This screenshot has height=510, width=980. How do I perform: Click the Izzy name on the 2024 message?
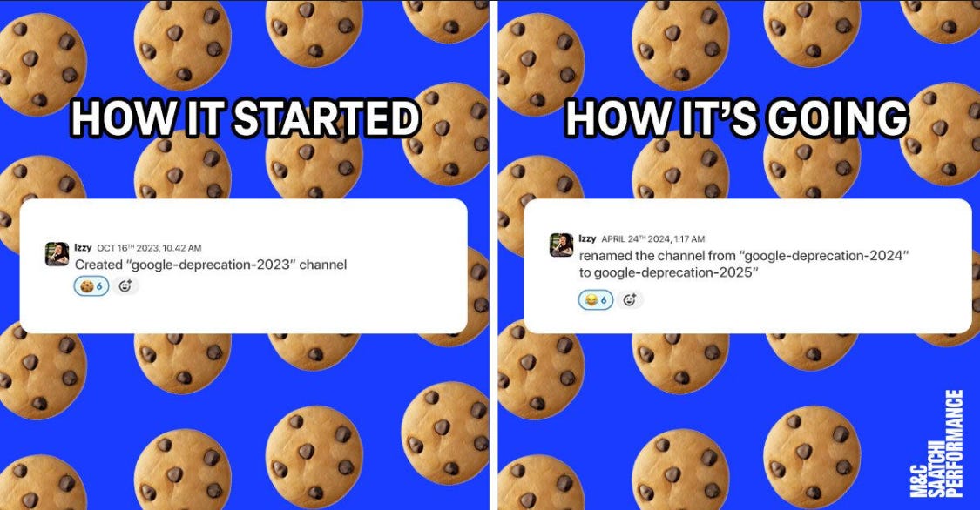587,238
